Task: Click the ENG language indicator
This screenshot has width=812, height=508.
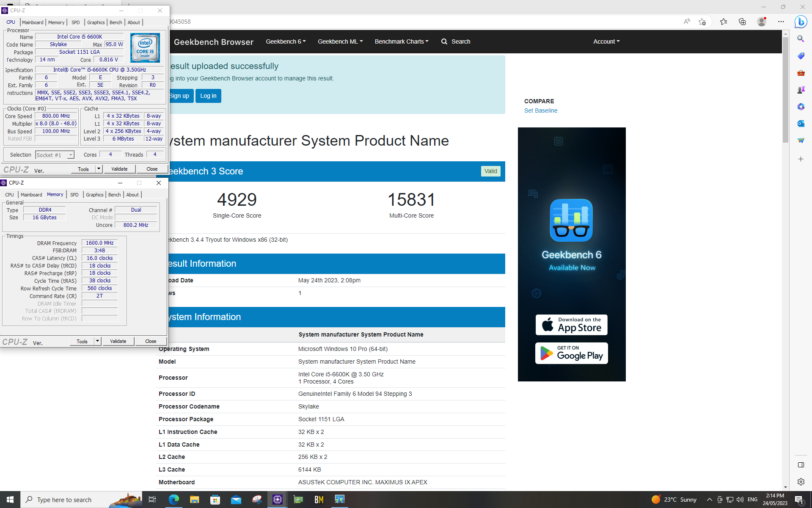Action: point(752,500)
